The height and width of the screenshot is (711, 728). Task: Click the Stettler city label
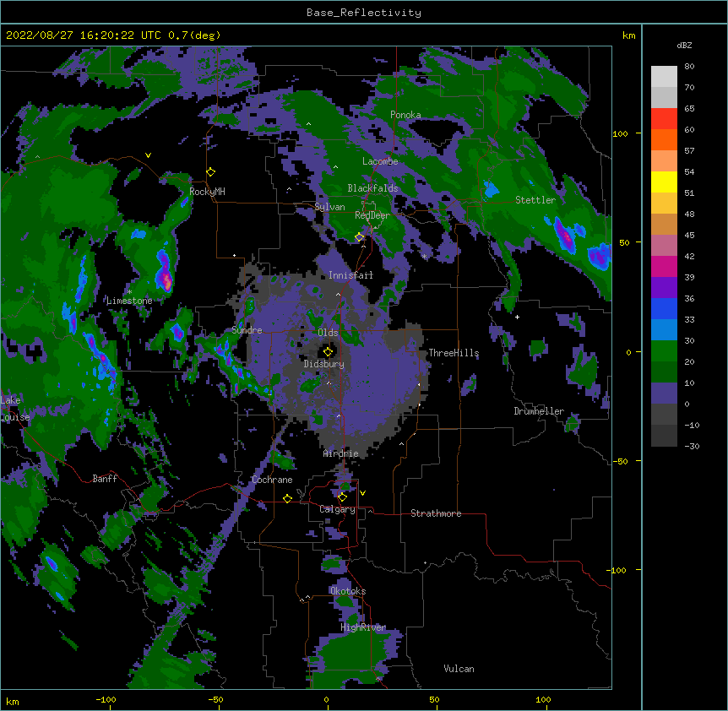pyautogui.click(x=535, y=200)
